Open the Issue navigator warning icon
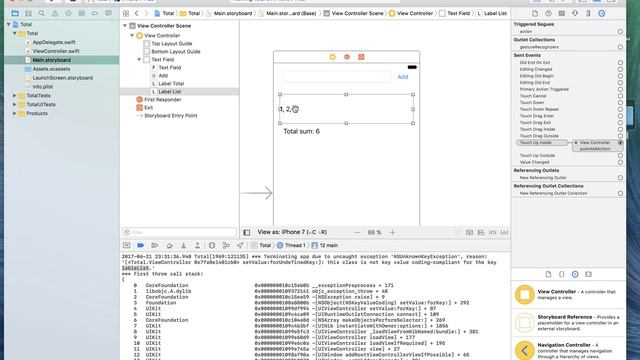This screenshot has height=360, width=640. coord(55,13)
